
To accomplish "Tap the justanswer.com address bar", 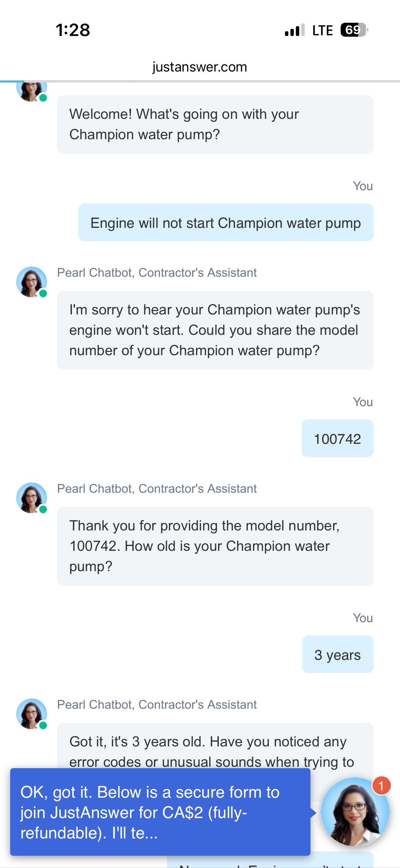I will pos(199,67).
